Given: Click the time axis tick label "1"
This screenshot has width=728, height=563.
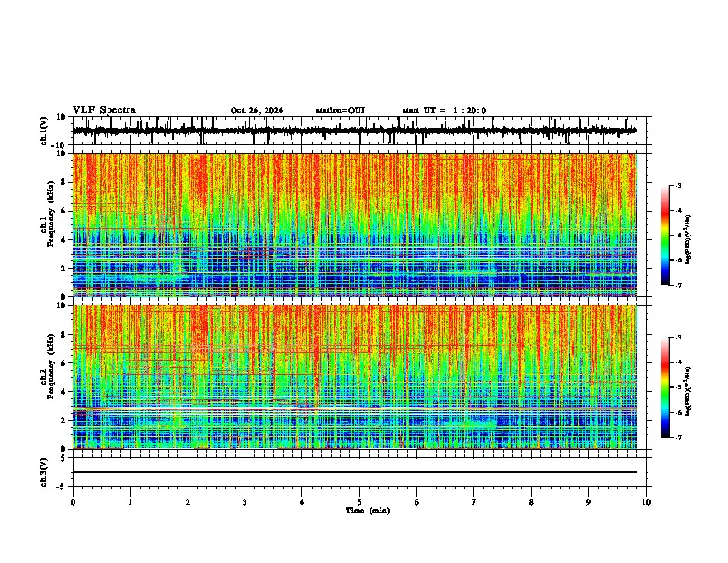Looking at the screenshot, I should (x=130, y=502).
